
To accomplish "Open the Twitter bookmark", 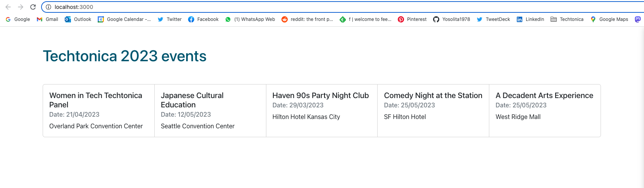I will (169, 19).
